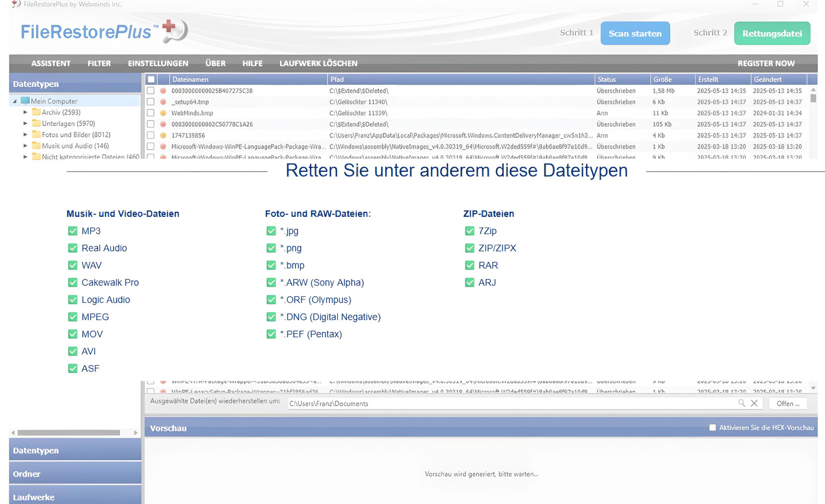Click the green check next to *.PEF (Pentax)

pyautogui.click(x=271, y=334)
